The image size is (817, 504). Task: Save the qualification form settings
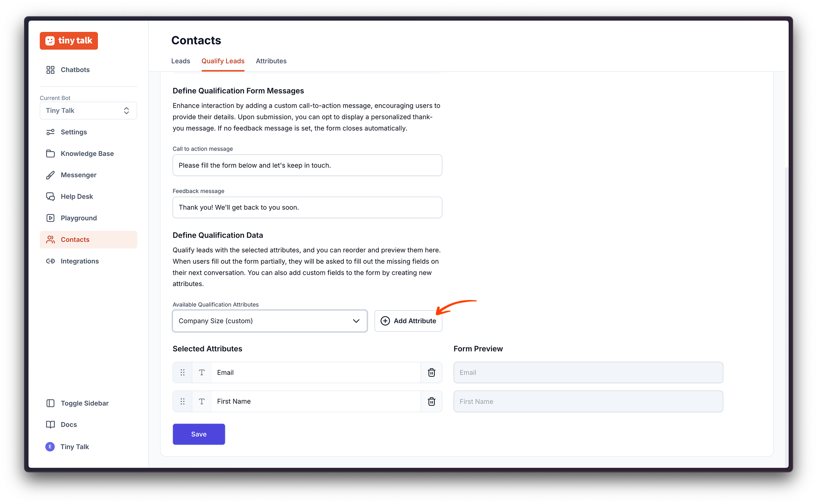click(199, 434)
